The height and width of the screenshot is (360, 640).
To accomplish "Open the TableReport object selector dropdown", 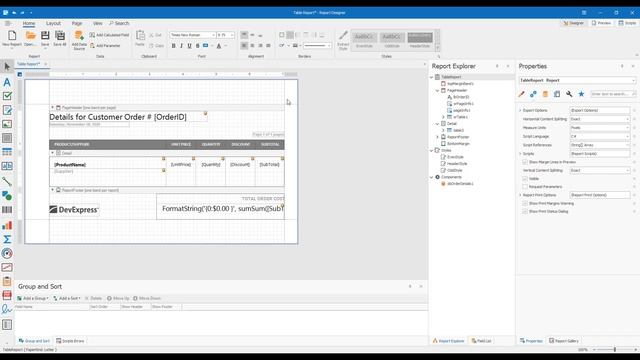I will [x=633, y=80].
